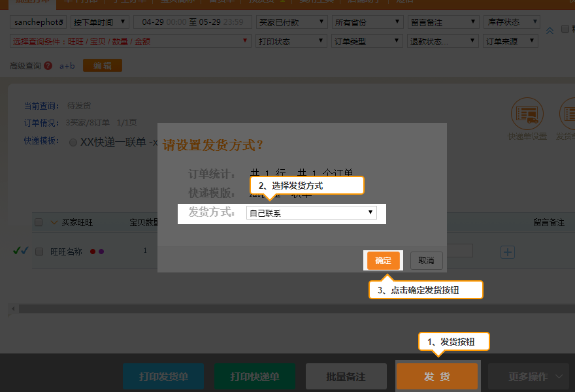Screen dimensions: 575x392
Task: Expand the 所有省份 province dropdown
Action: (367, 22)
